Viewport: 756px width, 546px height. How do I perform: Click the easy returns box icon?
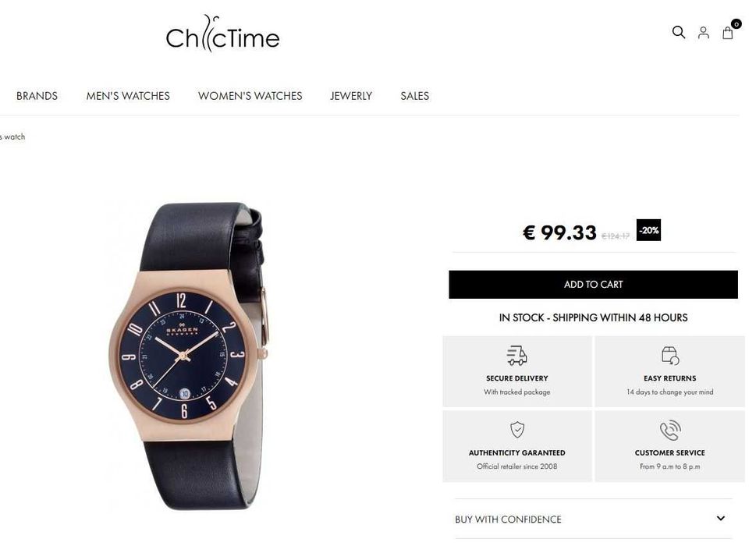point(670,355)
